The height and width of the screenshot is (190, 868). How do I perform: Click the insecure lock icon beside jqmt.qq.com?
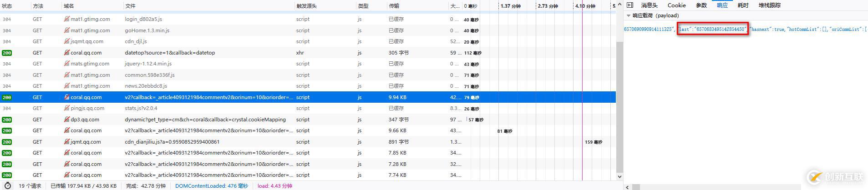(x=67, y=142)
